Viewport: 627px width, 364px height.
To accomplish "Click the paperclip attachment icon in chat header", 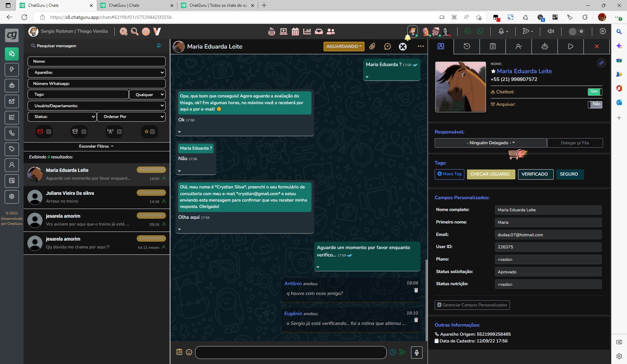I will coord(372,47).
